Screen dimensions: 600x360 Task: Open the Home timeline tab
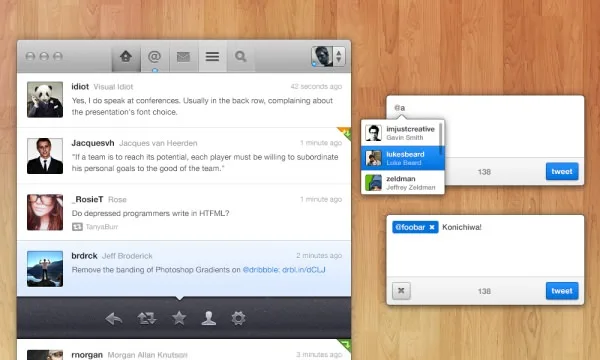(126, 57)
